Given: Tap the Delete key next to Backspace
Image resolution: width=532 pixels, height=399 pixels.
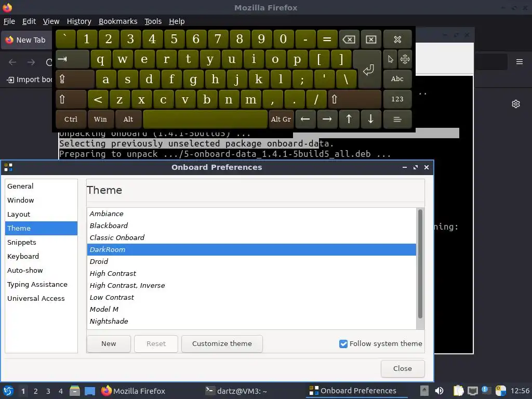Looking at the screenshot, I should [x=371, y=39].
